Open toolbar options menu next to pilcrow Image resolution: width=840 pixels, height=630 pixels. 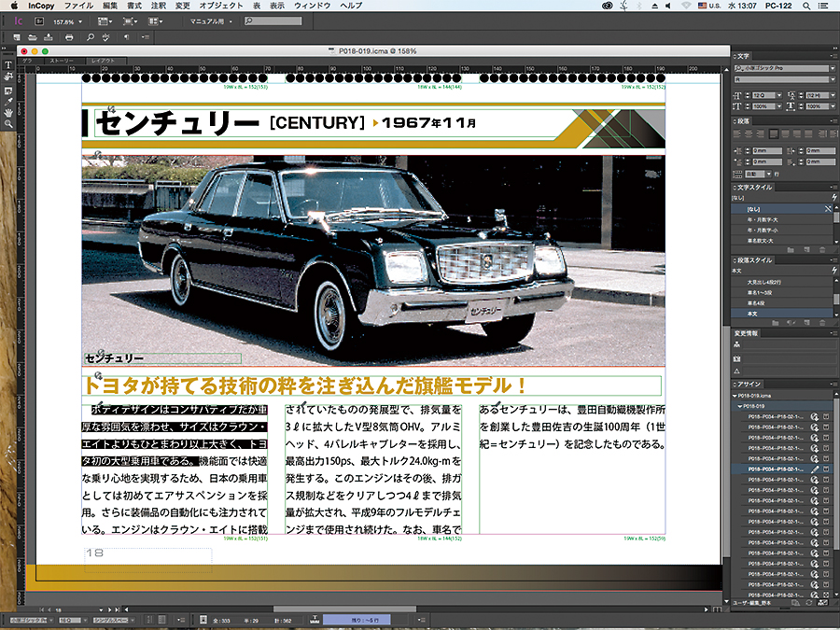pos(146,37)
